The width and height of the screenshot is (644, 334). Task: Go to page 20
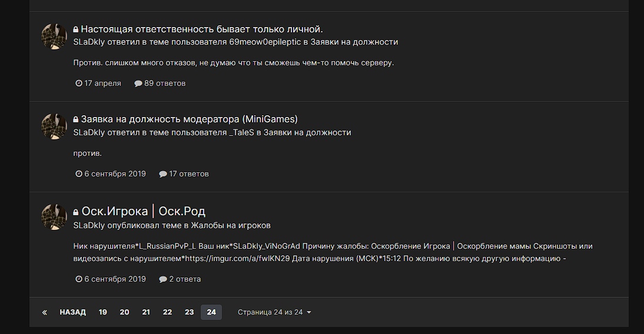[x=124, y=312]
